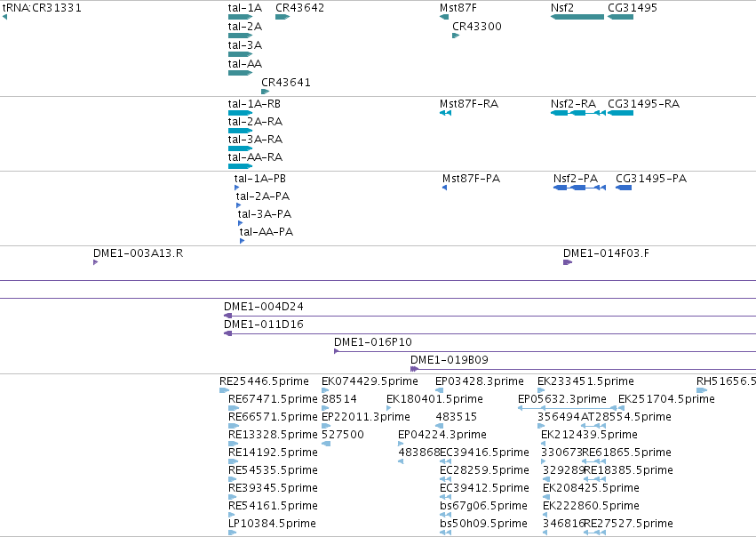
Task: Select the CG31495 gene bar
Action: [620, 17]
